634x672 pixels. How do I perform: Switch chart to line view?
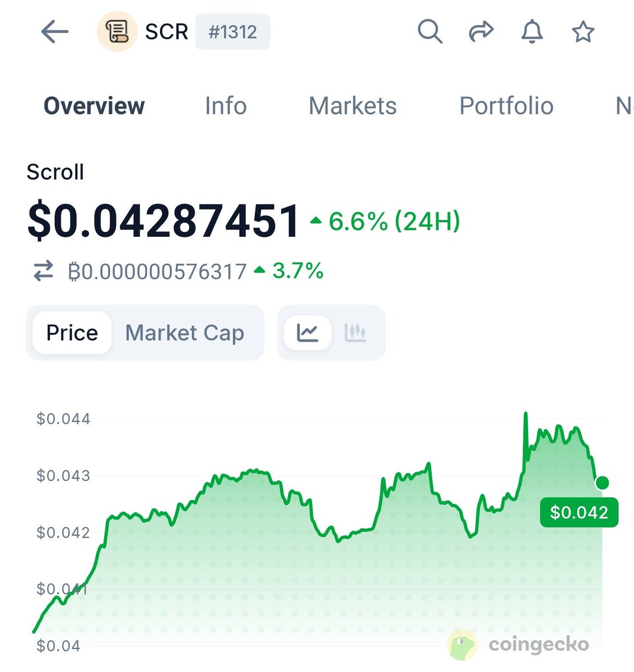click(307, 333)
